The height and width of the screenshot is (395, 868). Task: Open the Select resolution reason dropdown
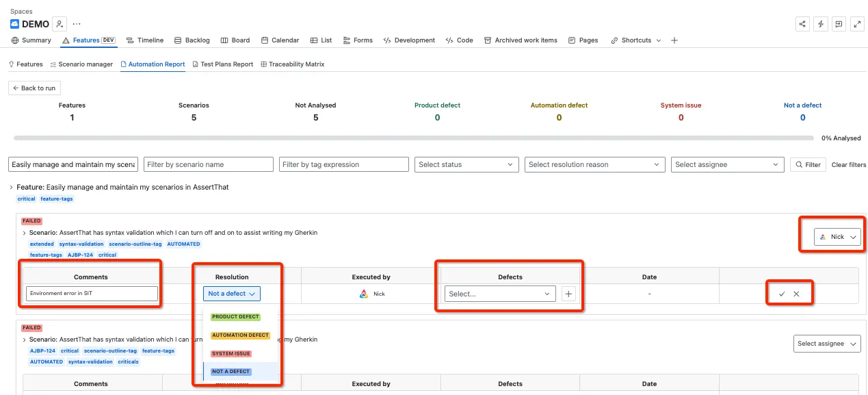[x=595, y=164]
